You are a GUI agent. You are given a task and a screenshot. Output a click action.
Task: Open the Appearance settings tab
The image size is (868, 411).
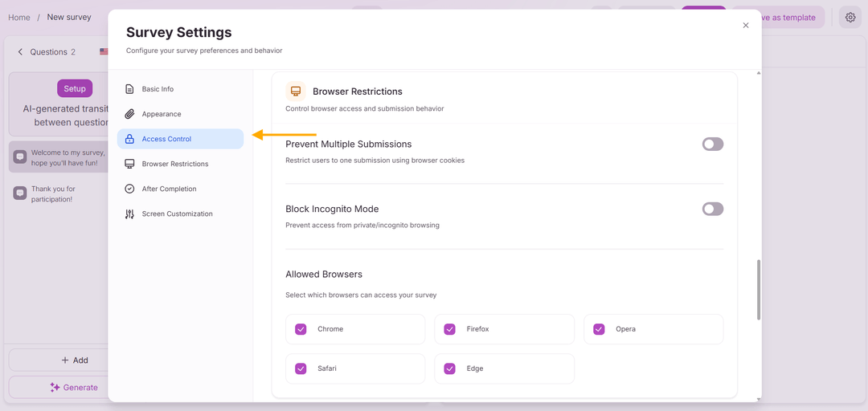pos(180,114)
